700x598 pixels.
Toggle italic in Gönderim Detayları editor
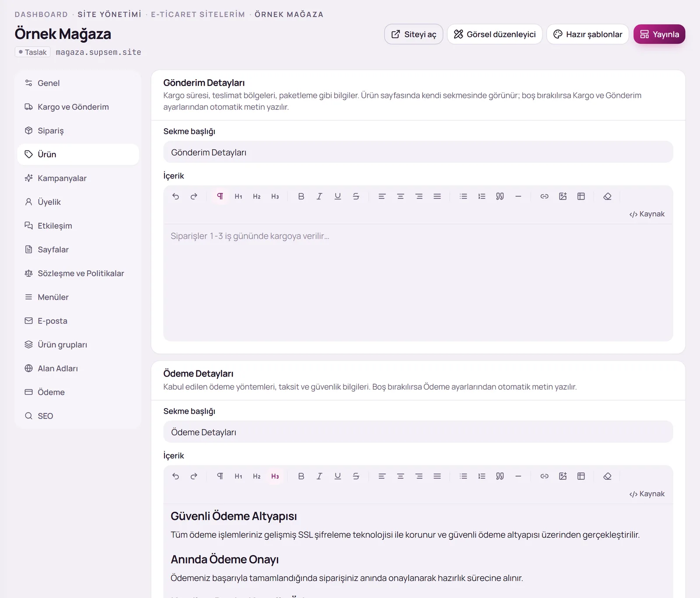click(319, 196)
